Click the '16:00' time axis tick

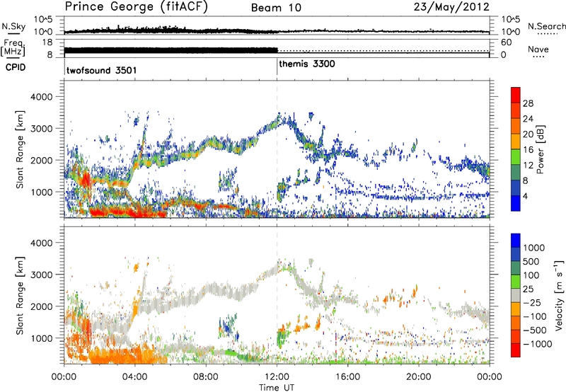tap(347, 377)
